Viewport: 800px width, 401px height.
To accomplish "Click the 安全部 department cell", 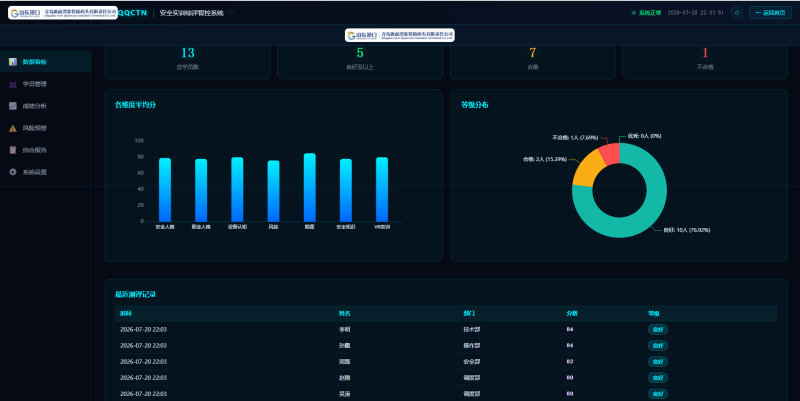I will 471,362.
